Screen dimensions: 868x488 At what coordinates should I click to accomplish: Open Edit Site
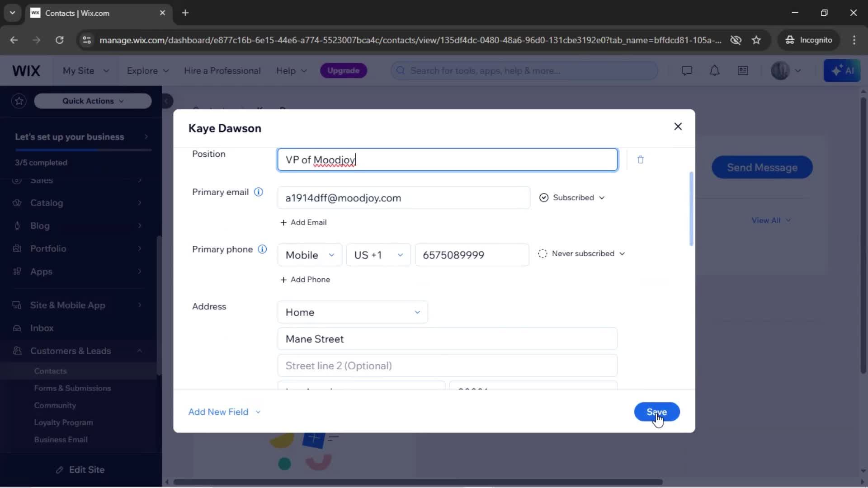tap(80, 470)
